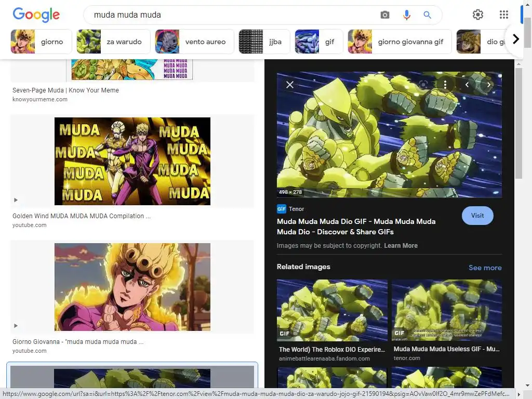Screen dimensions: 532x399
Task: Select the dio gif suggestion chip
Action: click(481, 42)
